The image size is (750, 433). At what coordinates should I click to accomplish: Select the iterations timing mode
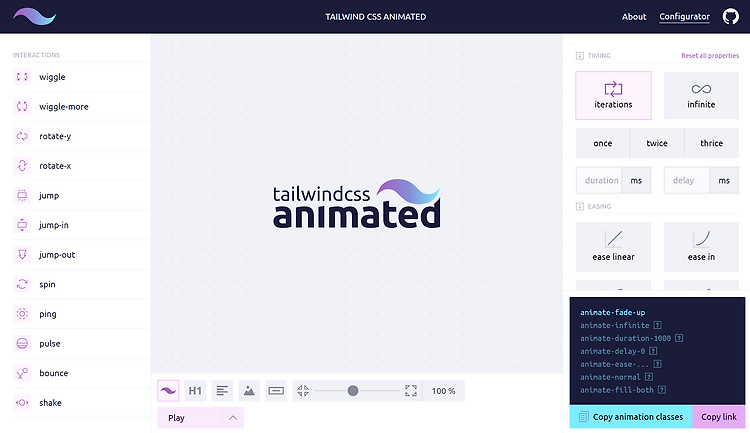click(613, 95)
